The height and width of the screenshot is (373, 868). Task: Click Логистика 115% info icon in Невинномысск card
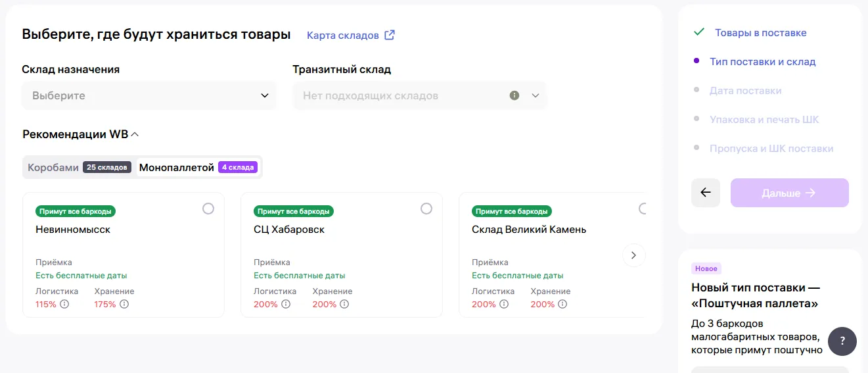pos(64,304)
